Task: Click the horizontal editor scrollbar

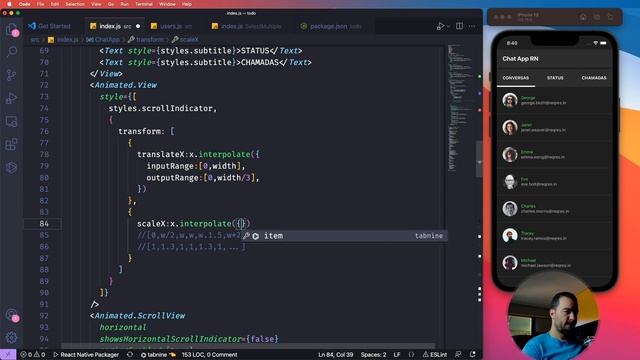Action: coord(249,347)
